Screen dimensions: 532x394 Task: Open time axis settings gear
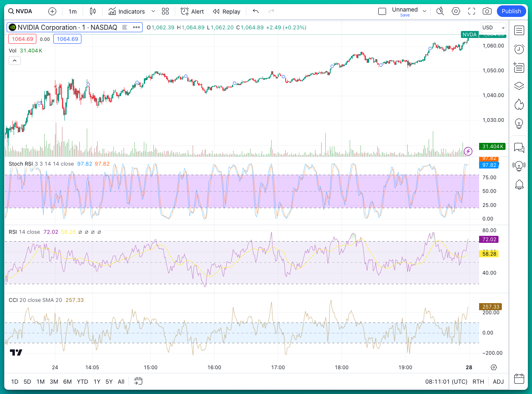click(x=494, y=368)
